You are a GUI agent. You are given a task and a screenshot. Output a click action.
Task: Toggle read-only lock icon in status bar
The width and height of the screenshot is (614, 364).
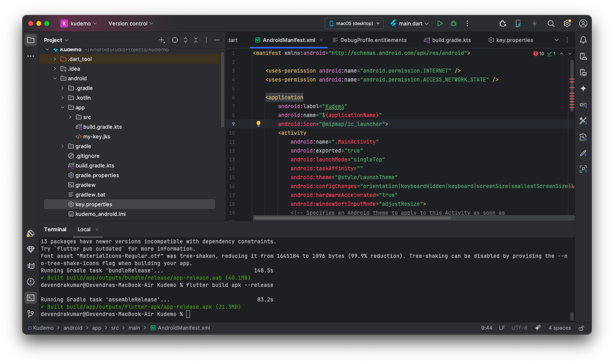(582, 328)
